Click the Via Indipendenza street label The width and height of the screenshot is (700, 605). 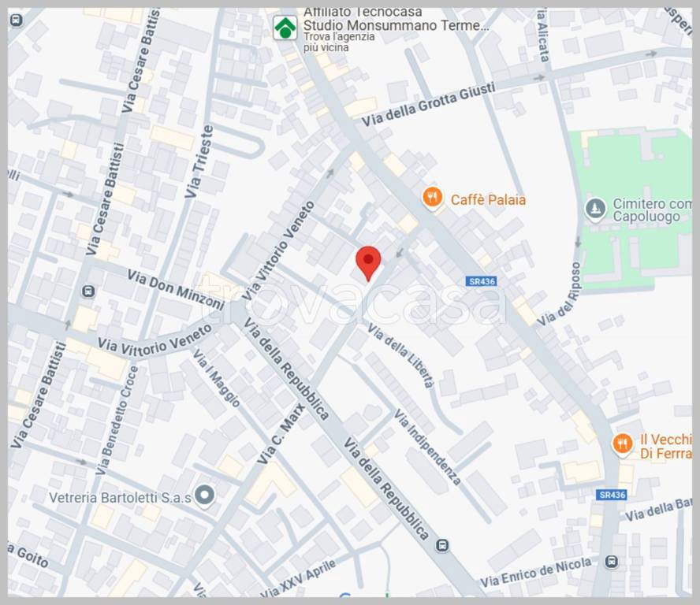(427, 447)
